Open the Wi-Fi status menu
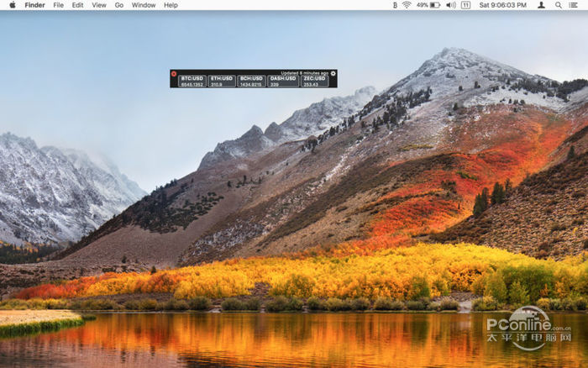The image size is (588, 368). point(407,5)
